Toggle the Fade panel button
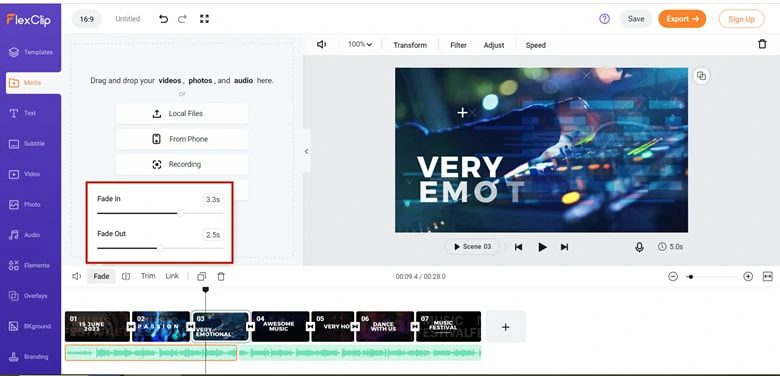 (101, 277)
